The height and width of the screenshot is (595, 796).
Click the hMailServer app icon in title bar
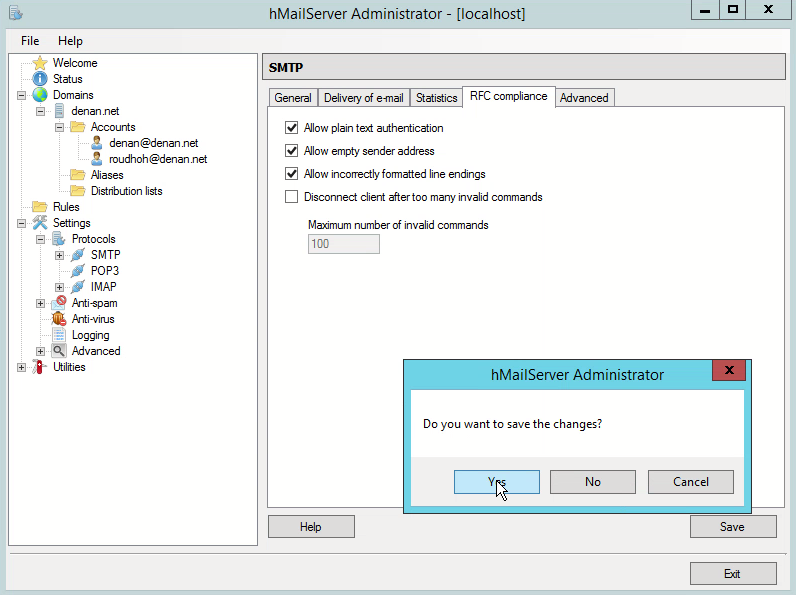point(16,13)
